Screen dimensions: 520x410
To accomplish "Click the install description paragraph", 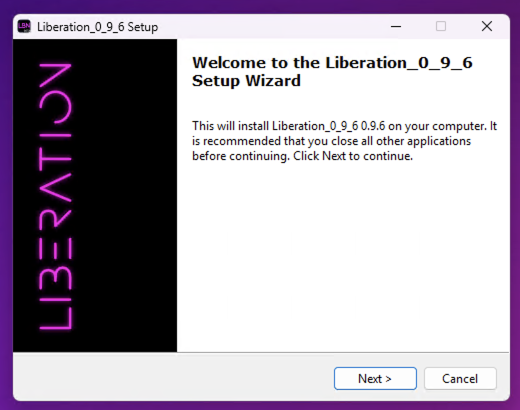I will pos(345,141).
